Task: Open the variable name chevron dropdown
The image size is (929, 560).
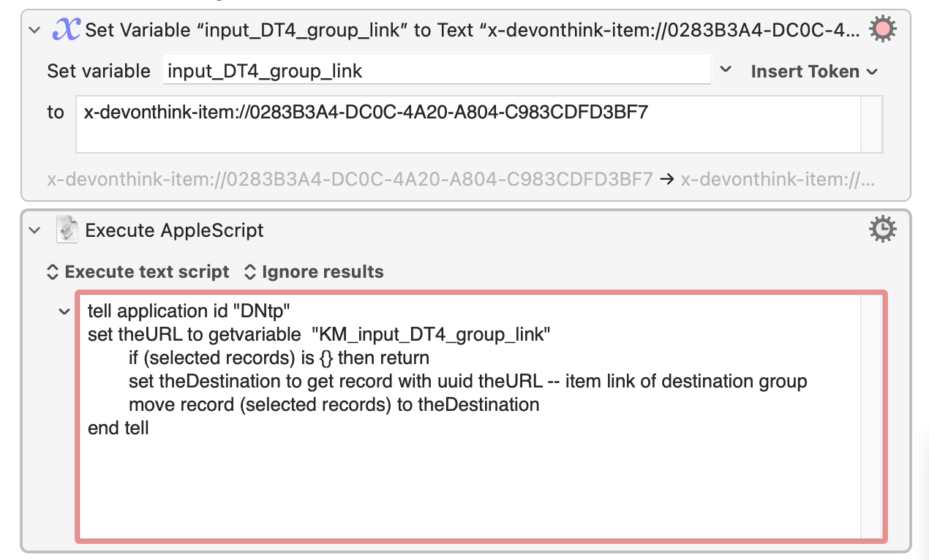Action: click(x=726, y=70)
